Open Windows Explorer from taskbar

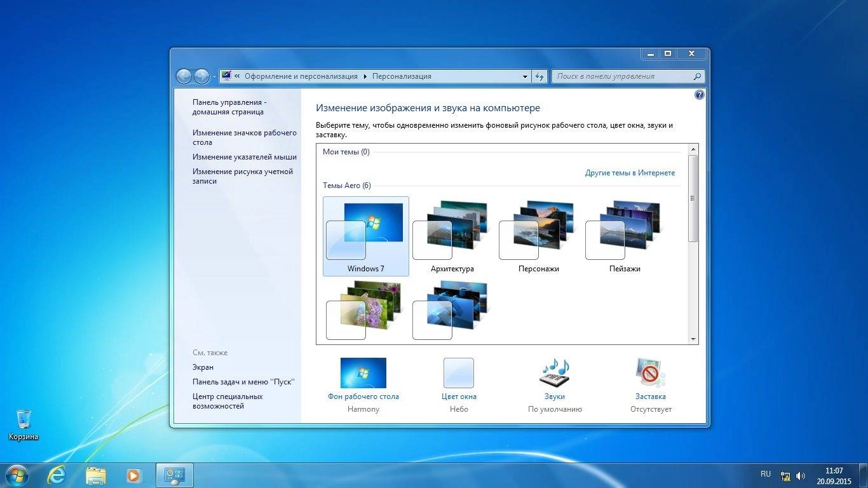(x=95, y=475)
